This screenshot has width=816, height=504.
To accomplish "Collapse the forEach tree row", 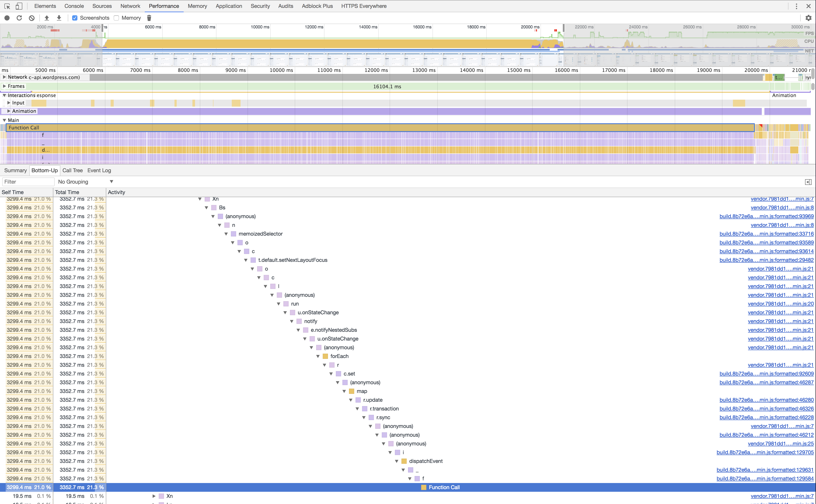I will 318,356.
